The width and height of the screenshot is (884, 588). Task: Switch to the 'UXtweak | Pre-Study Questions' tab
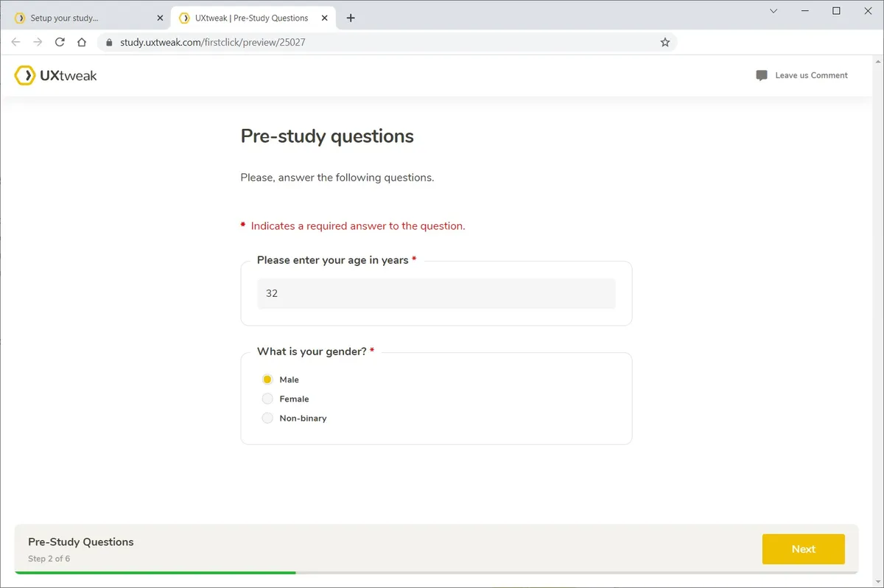tap(253, 18)
